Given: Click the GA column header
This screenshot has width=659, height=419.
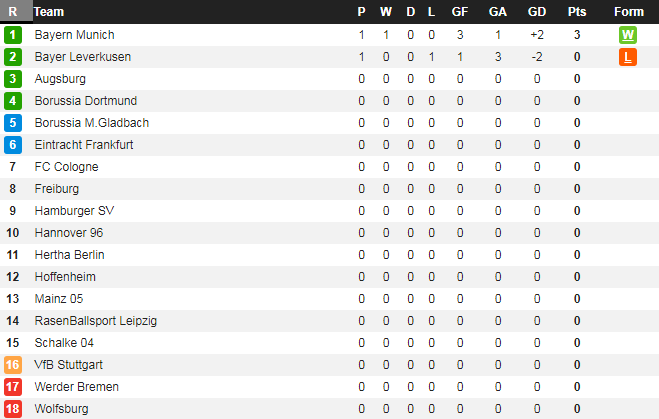Looking at the screenshot, I should (497, 12).
